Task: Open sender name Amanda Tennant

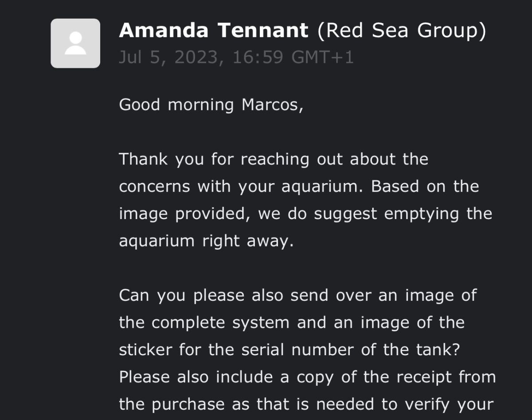Action: click(213, 31)
